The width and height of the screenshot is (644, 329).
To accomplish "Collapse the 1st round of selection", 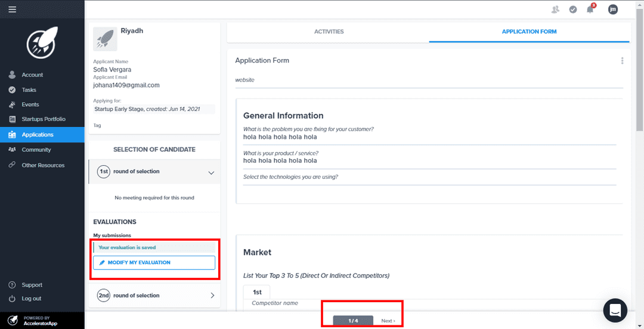I will point(210,172).
